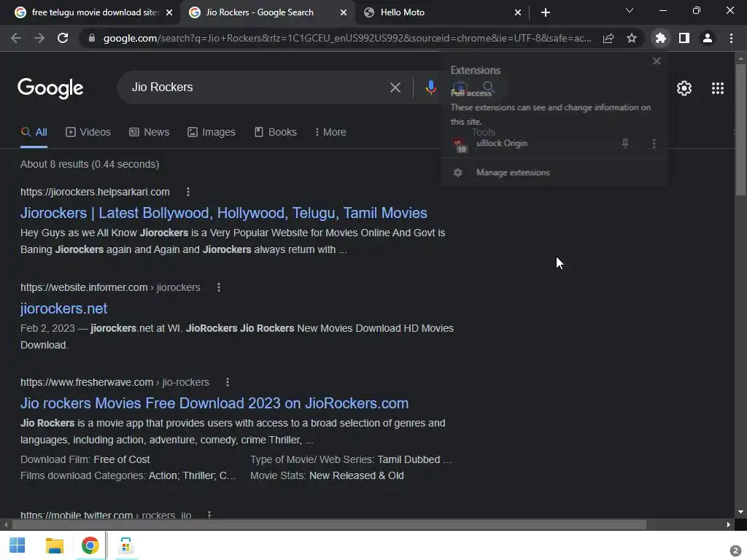Pin uBlock Origin to toolbar
Image resolution: width=747 pixels, height=560 pixels.
pyautogui.click(x=625, y=144)
